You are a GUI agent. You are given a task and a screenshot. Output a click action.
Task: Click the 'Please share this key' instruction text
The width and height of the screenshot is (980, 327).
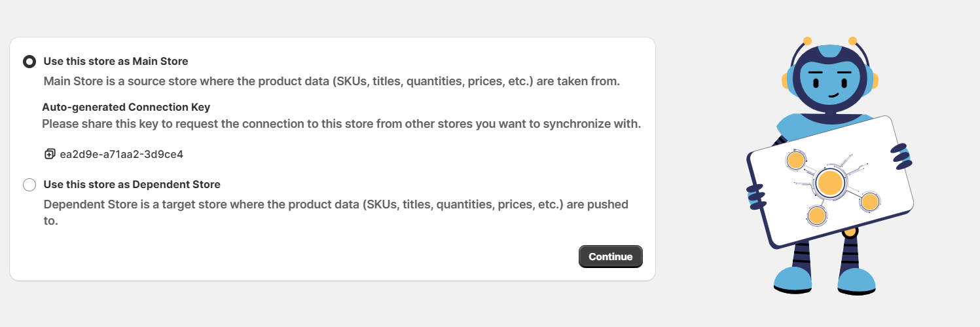[x=342, y=124]
